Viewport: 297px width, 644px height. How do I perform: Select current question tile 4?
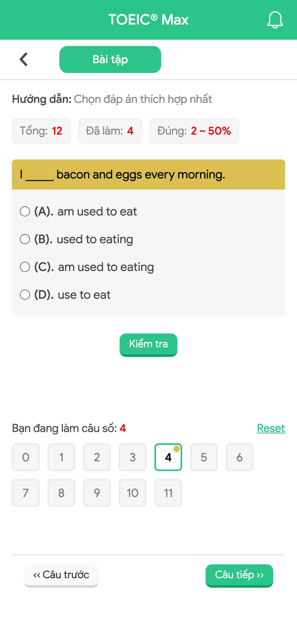[x=168, y=457]
